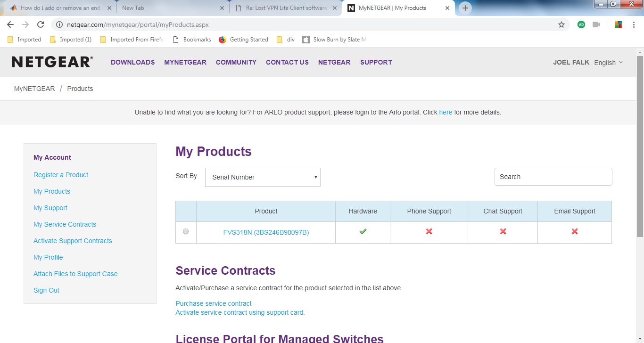Go back using browser back arrow
The height and width of the screenshot is (343, 644).
(x=10, y=24)
